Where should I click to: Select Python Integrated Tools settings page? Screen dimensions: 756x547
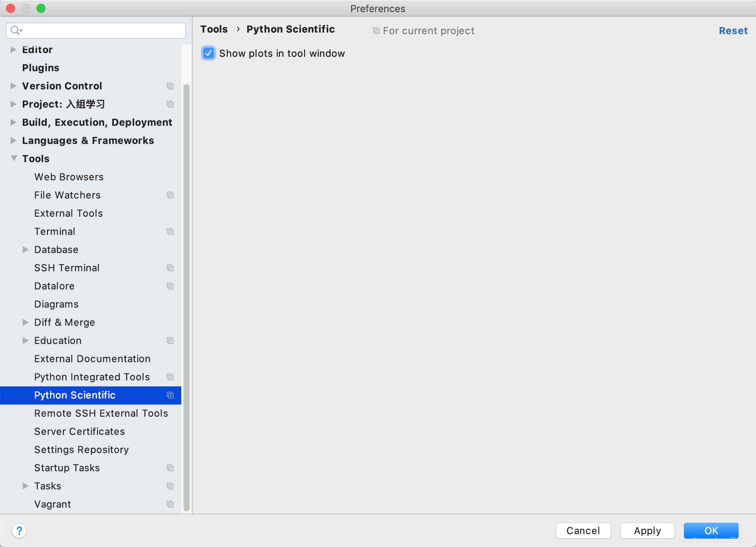(92, 377)
